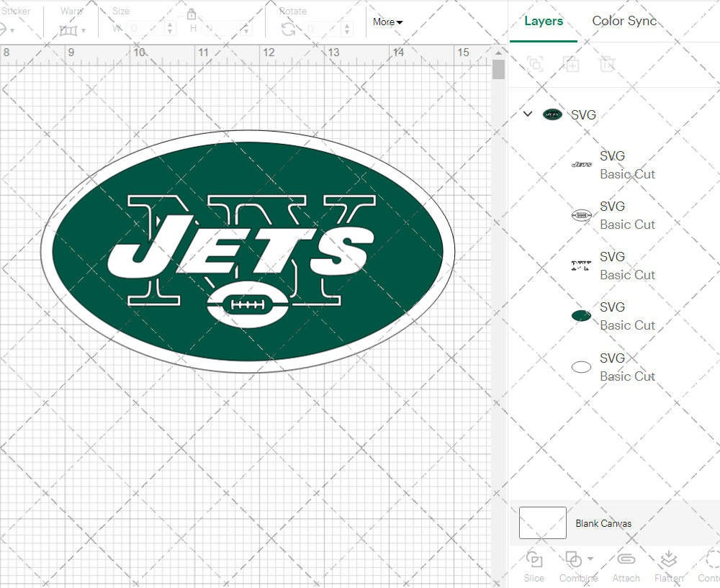This screenshot has width=720, height=588.
Task: Select the football outline SVG layer
Action: click(614, 215)
